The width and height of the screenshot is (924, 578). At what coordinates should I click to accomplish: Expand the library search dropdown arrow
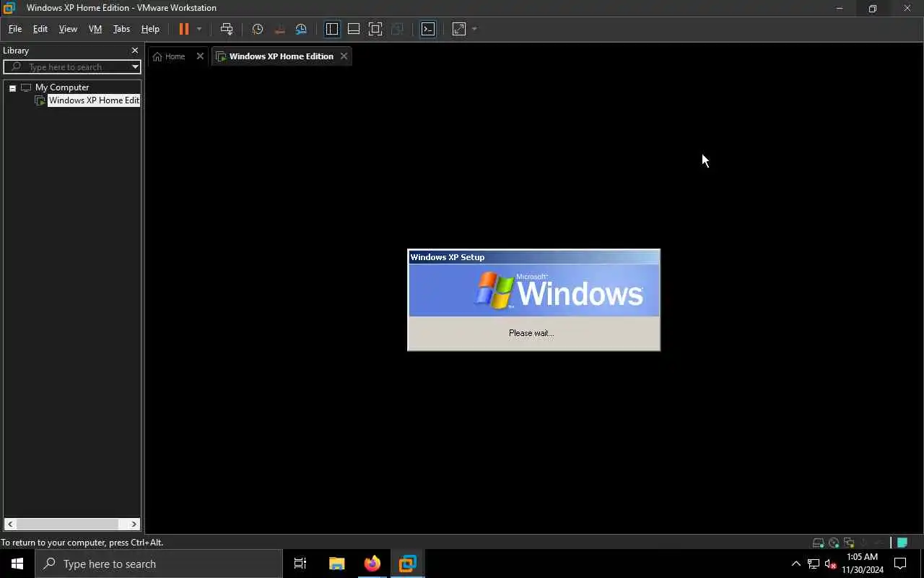coord(135,66)
